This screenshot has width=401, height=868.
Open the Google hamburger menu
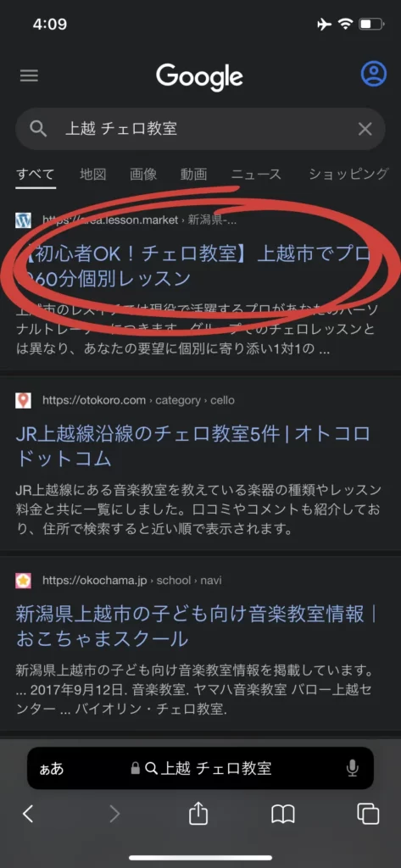(29, 75)
